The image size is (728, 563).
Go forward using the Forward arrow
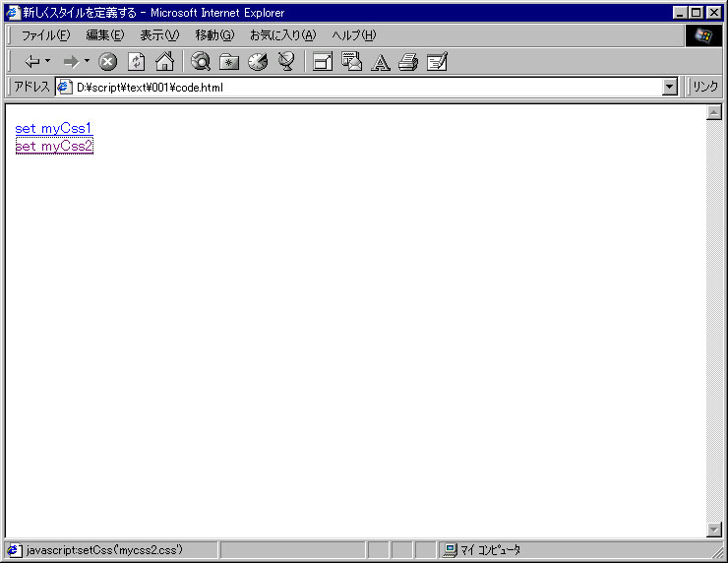click(71, 61)
